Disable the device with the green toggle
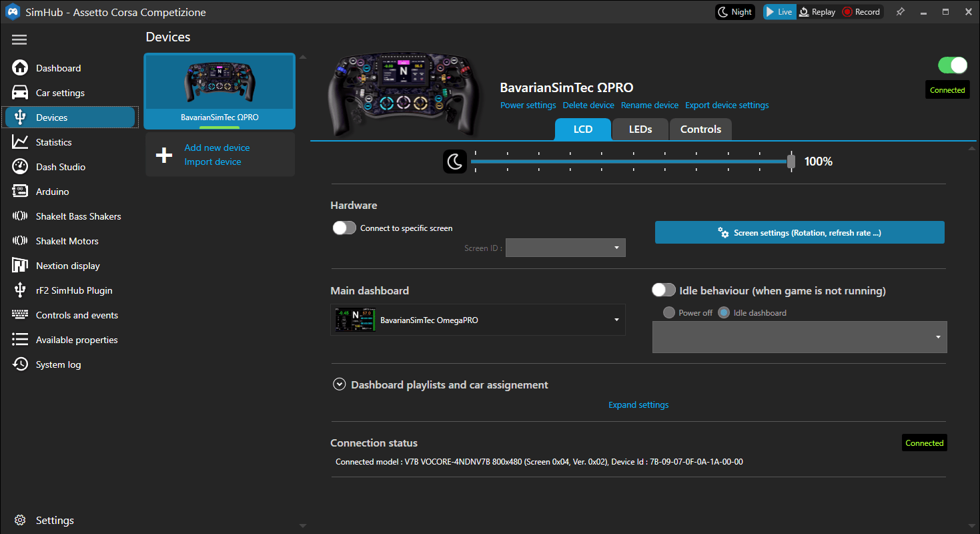980x534 pixels. point(952,65)
